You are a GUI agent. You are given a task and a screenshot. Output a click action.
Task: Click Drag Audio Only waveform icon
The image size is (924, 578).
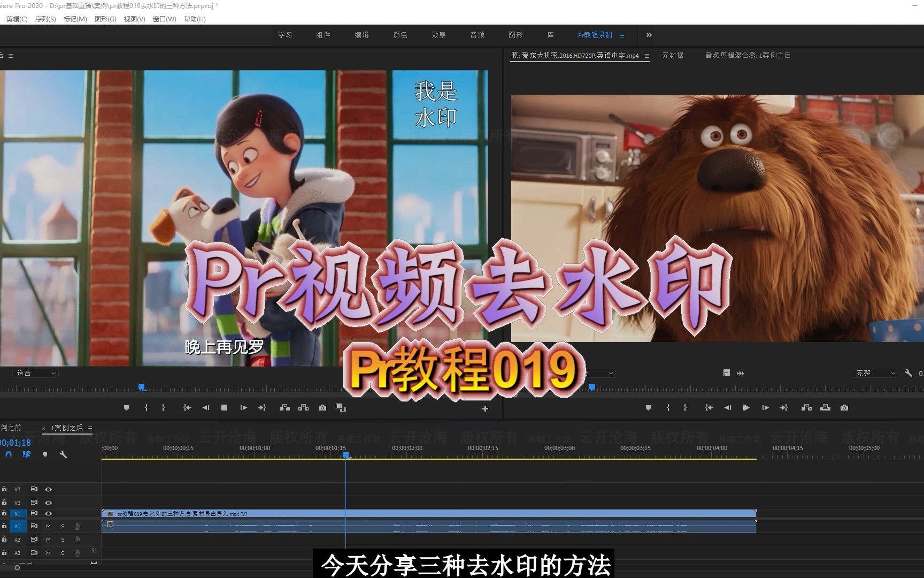741,373
